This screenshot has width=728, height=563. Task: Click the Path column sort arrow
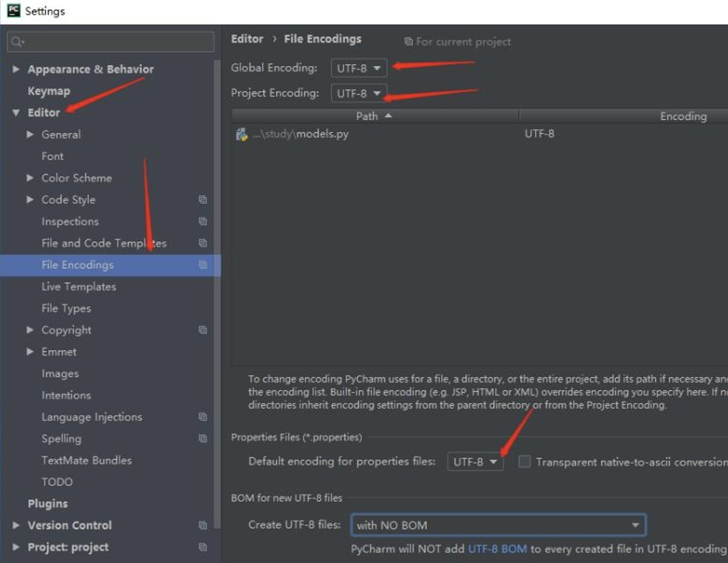[388, 116]
